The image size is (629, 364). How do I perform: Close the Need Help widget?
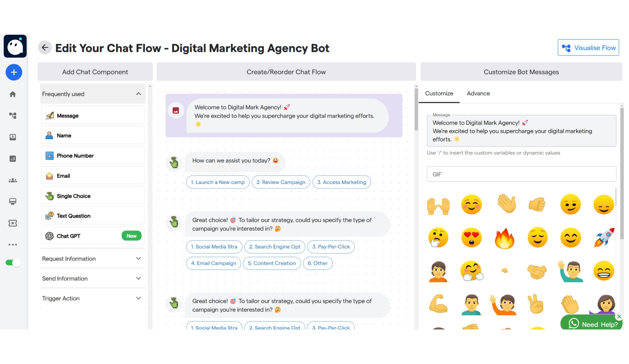(x=619, y=317)
